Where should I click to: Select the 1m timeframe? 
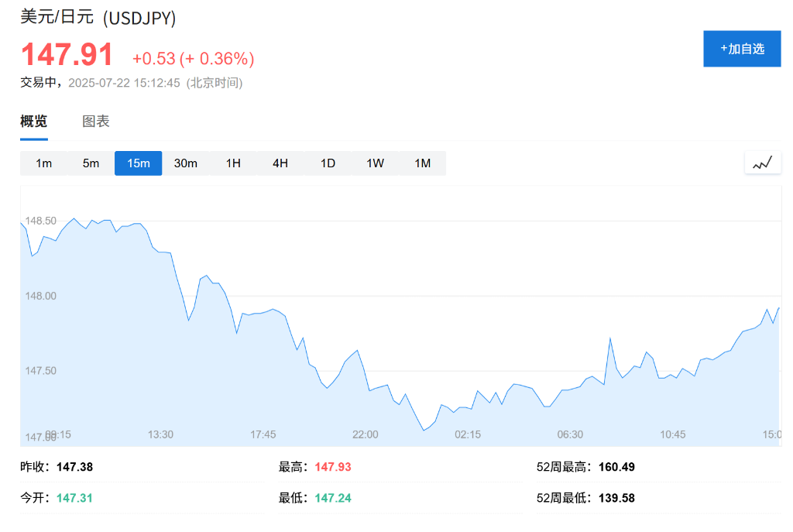(x=44, y=163)
